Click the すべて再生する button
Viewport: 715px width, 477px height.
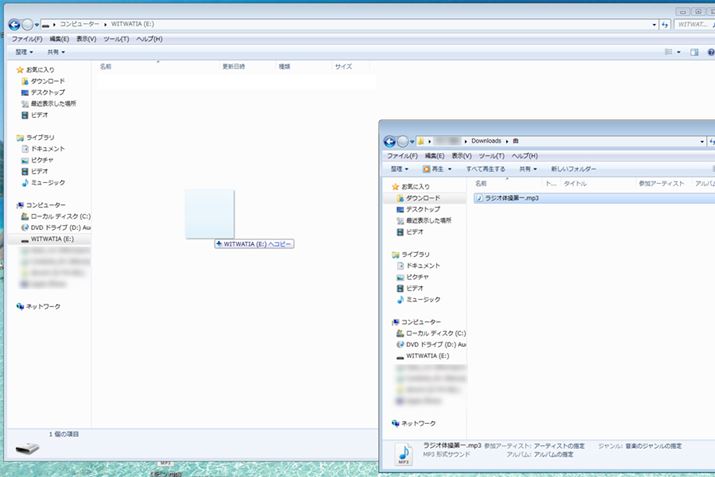pyautogui.click(x=485, y=169)
